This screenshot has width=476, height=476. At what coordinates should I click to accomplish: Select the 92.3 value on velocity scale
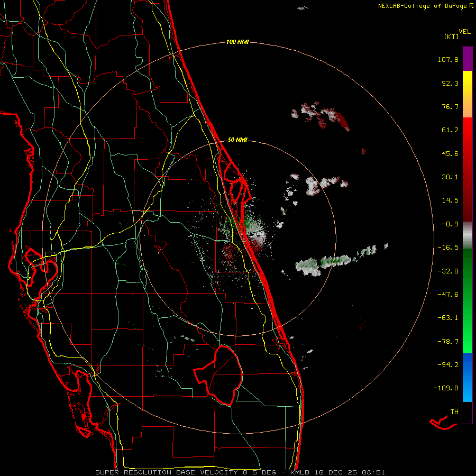pyautogui.click(x=450, y=83)
